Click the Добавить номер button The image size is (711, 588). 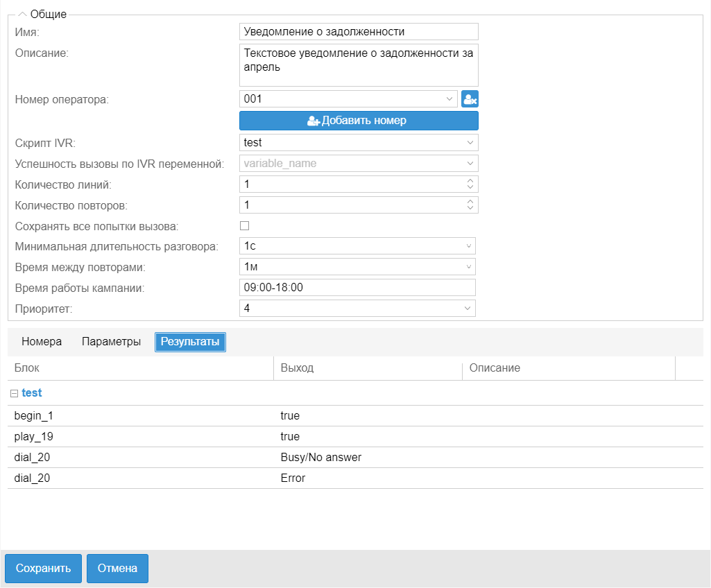click(359, 121)
